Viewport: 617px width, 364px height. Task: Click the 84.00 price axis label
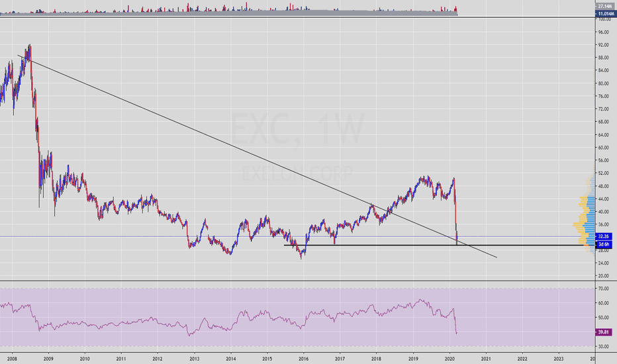pos(604,70)
